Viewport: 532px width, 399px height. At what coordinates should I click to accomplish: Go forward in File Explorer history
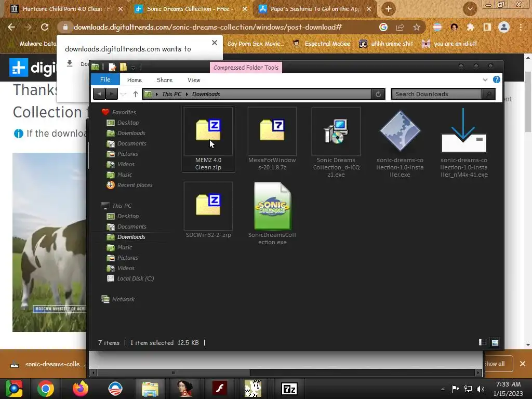[x=111, y=94]
